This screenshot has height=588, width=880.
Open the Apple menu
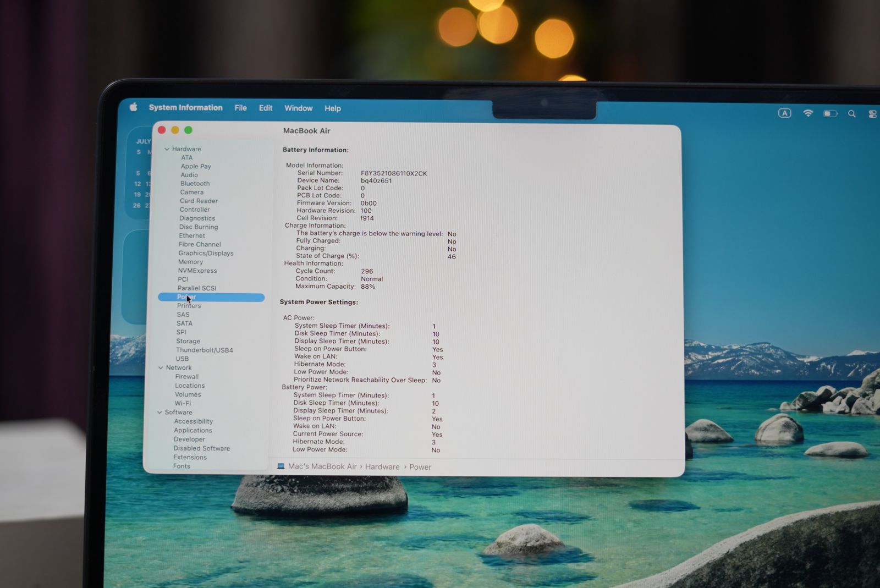133,107
